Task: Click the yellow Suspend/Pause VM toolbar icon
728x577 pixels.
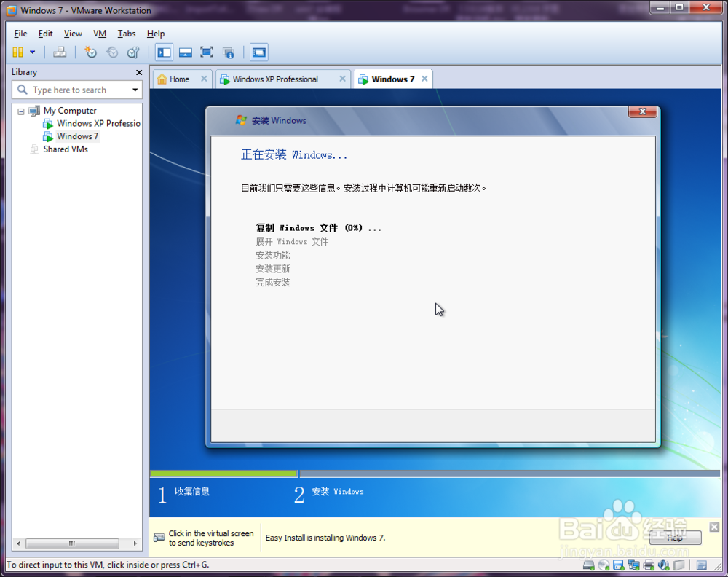Action: pyautogui.click(x=17, y=52)
